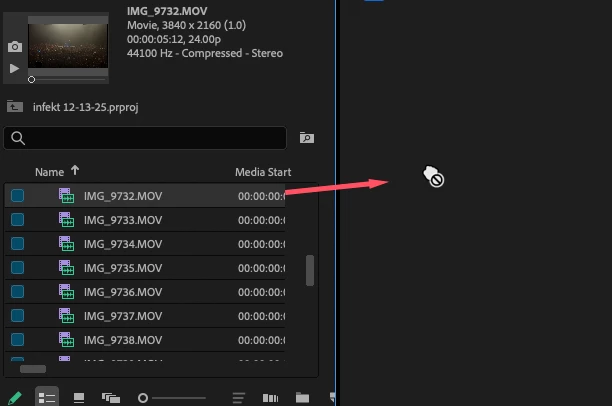Switch to List View
The height and width of the screenshot is (406, 612).
pos(47,398)
